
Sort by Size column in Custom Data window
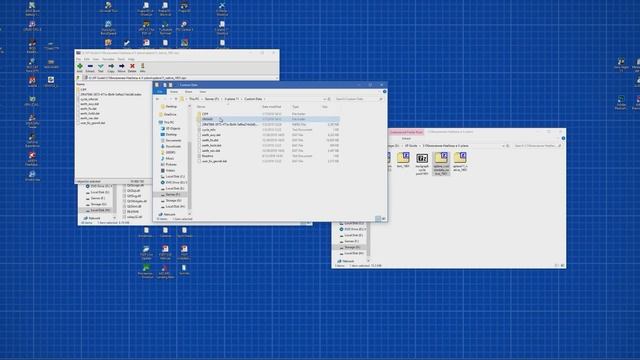click(x=325, y=107)
